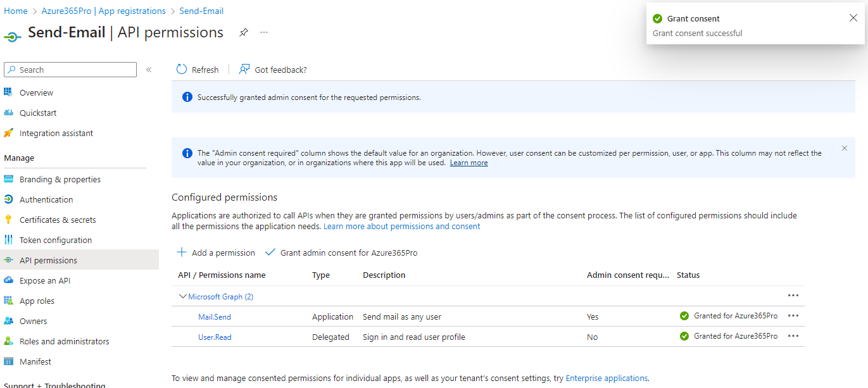Click Add a permission
The image size is (868, 388).
tap(216, 253)
